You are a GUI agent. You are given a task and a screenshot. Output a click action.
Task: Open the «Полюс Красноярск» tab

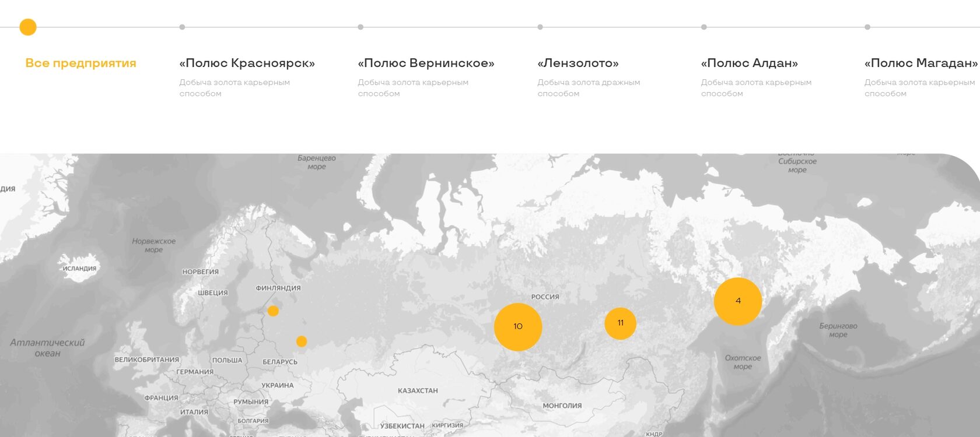click(247, 63)
